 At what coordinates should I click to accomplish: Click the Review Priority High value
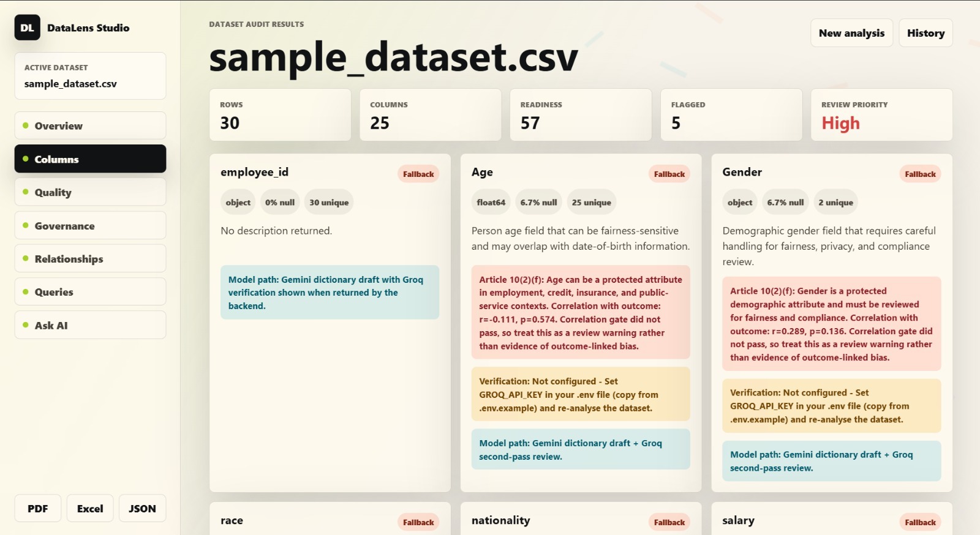point(840,123)
